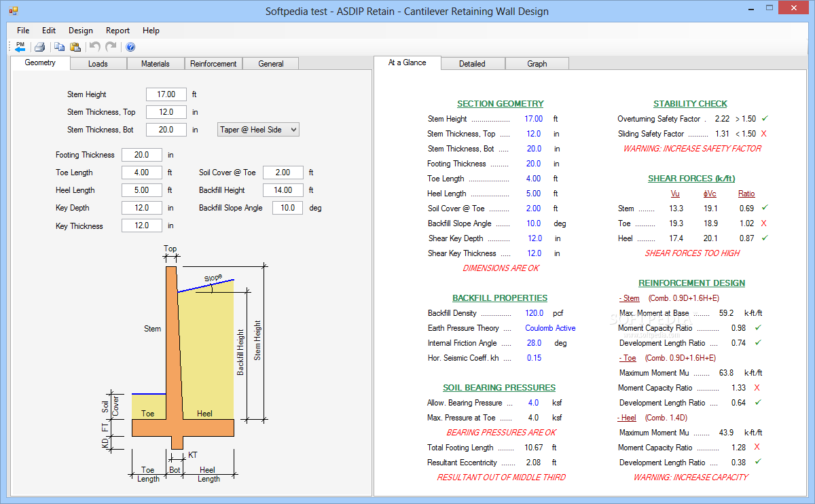Click the application icon in the title bar

click(x=13, y=11)
